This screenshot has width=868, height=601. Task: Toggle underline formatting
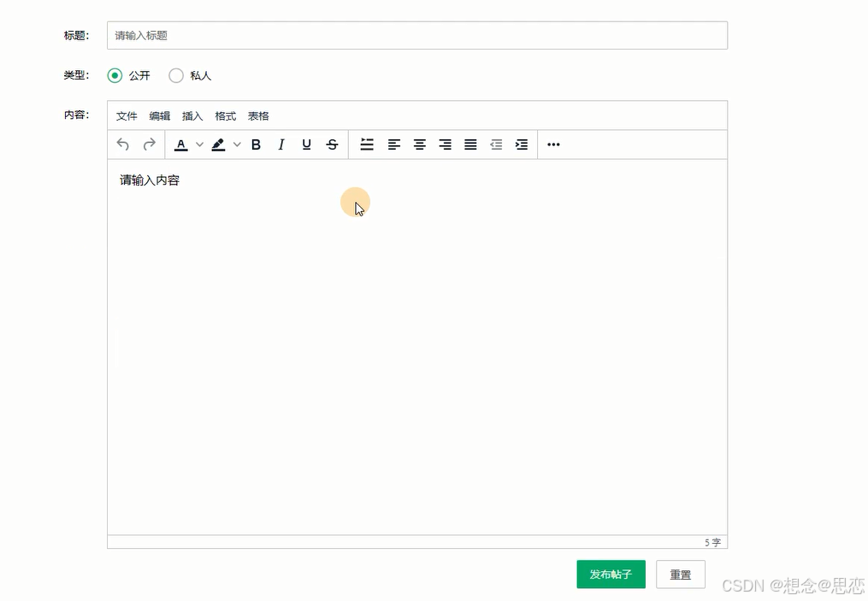307,144
